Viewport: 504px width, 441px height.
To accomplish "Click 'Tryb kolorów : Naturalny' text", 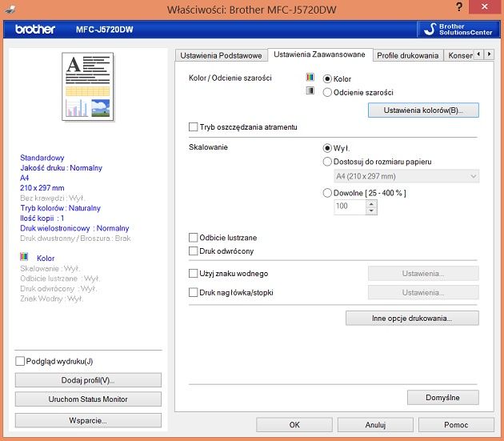I will click(x=61, y=208).
